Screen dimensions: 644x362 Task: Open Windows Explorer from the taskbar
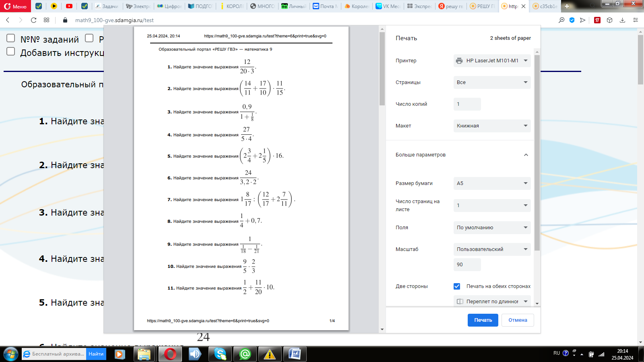tap(144, 354)
